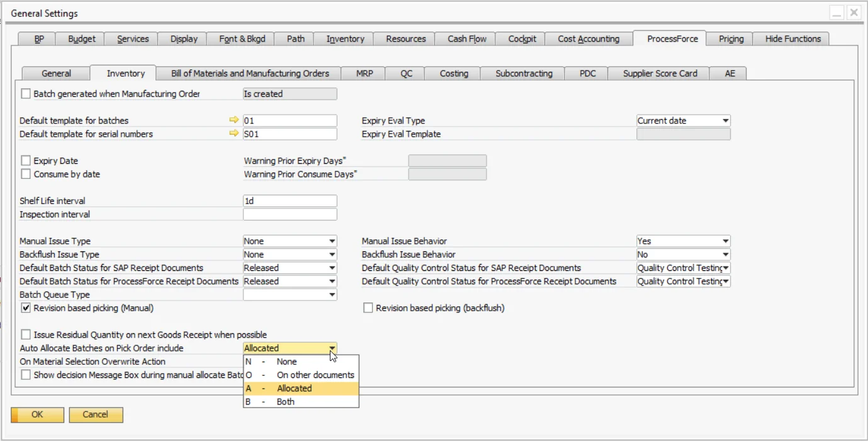Open the Backflush Issue Behavior dropdown

[725, 255]
